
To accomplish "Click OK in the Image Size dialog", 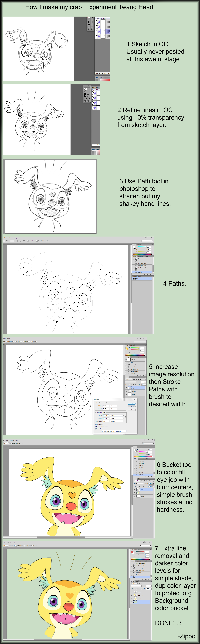I will pos(132,404).
